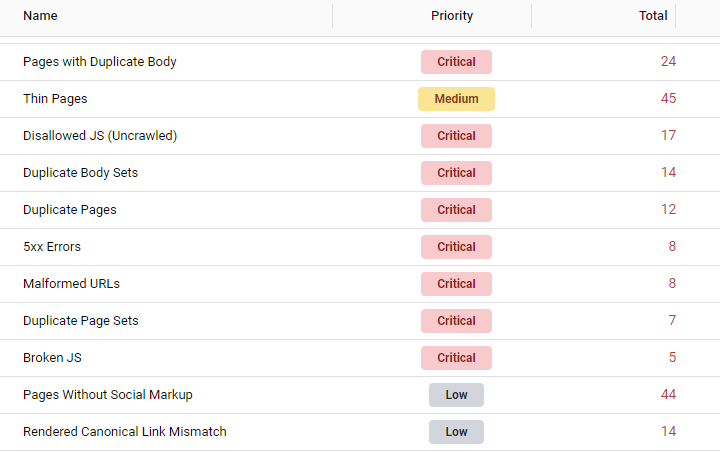Screen dimensions: 720x452
Task: Sort by Total column header
Action: (x=653, y=16)
